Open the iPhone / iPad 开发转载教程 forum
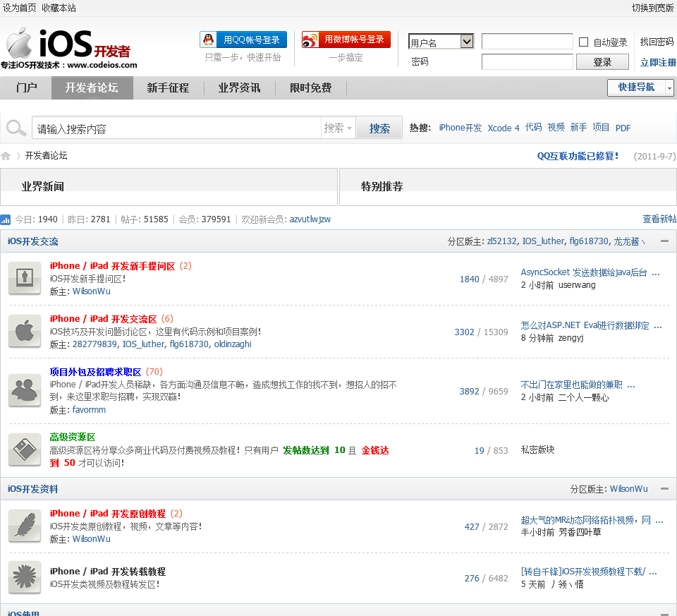The image size is (677, 616). 107,572
